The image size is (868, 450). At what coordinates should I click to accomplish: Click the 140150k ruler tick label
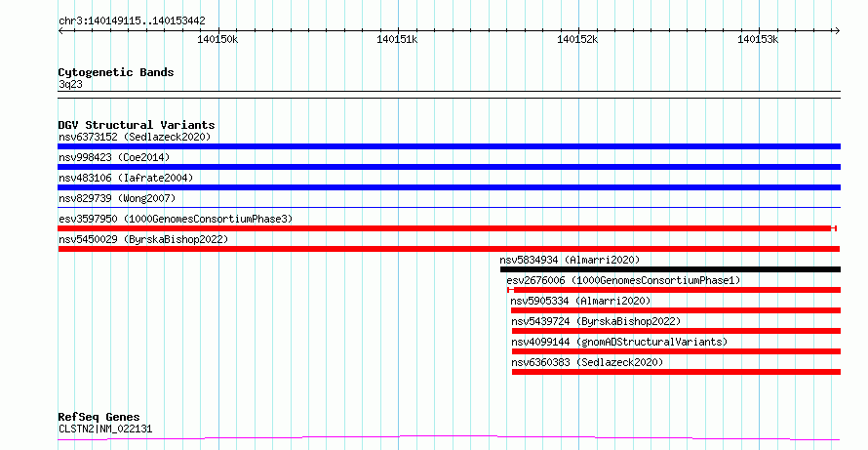217,39
